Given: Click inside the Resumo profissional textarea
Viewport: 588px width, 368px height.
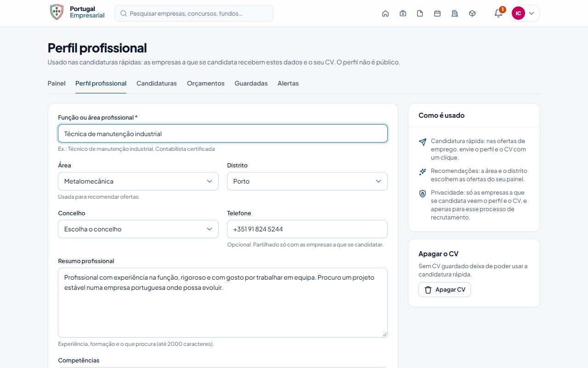Looking at the screenshot, I should tap(223, 303).
